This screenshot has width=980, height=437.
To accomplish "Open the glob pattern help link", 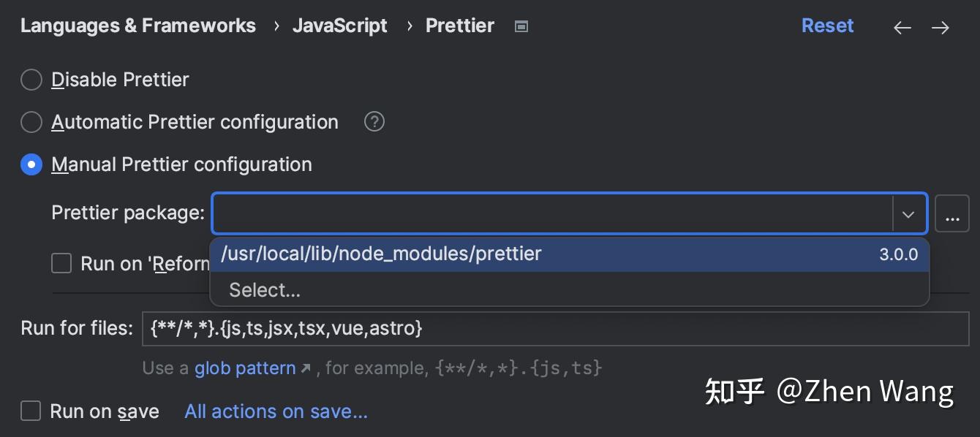I will point(245,368).
